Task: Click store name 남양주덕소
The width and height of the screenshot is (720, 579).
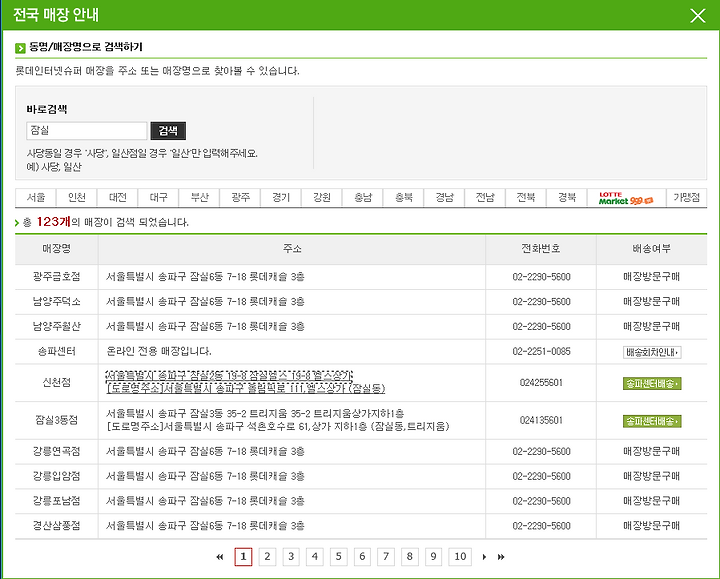Action: 56,302
